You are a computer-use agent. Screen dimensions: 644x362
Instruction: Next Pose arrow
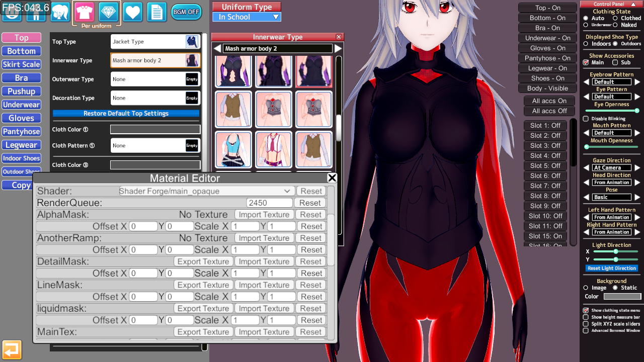(637, 197)
